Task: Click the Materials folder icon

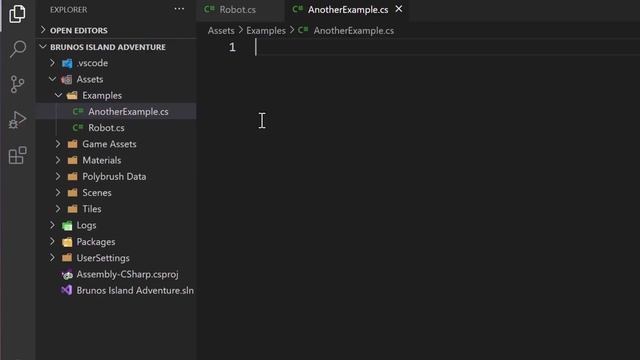Action: [x=73, y=160]
